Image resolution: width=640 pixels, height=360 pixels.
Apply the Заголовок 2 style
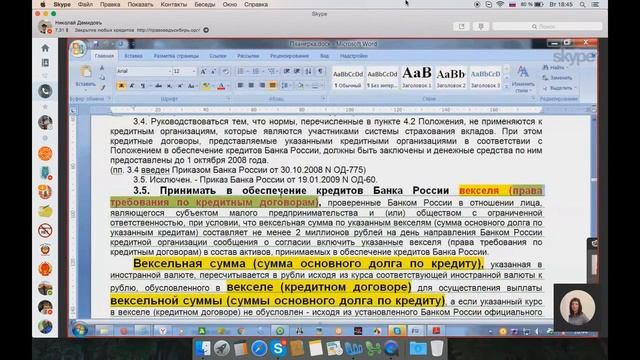point(451,78)
